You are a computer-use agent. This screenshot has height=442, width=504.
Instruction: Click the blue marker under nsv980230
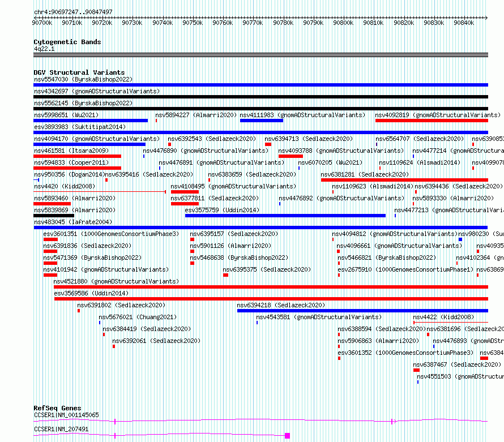[x=460, y=239]
